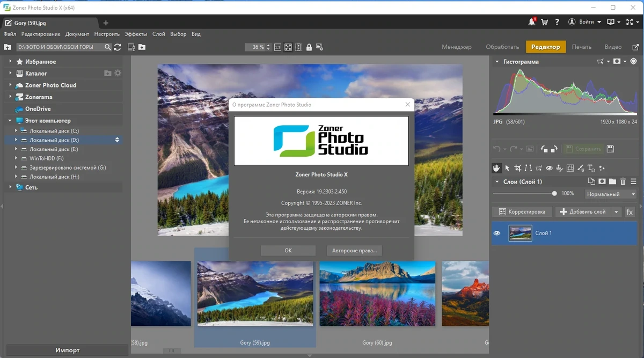Rotate image left icon
This screenshot has width=644, height=358.
point(544,149)
